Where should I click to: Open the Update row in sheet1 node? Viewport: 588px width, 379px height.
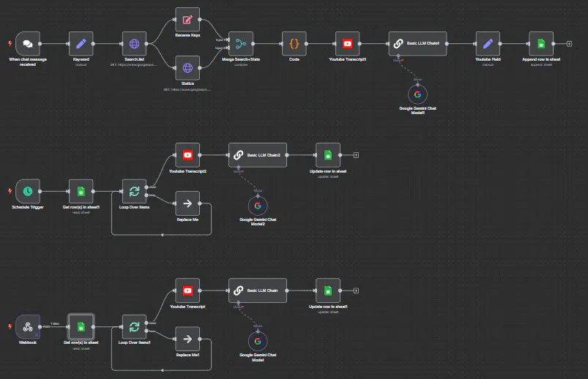click(x=328, y=290)
